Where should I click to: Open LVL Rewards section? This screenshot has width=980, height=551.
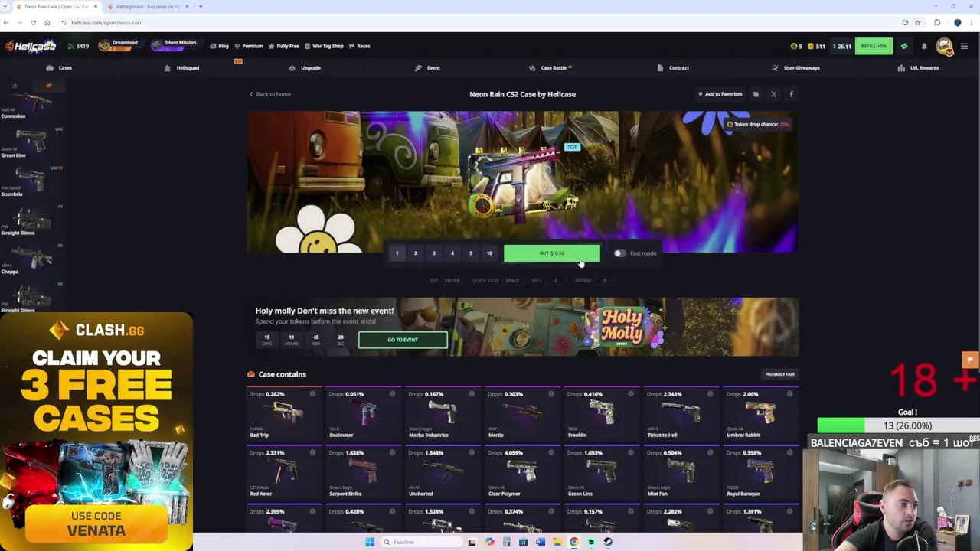[918, 68]
